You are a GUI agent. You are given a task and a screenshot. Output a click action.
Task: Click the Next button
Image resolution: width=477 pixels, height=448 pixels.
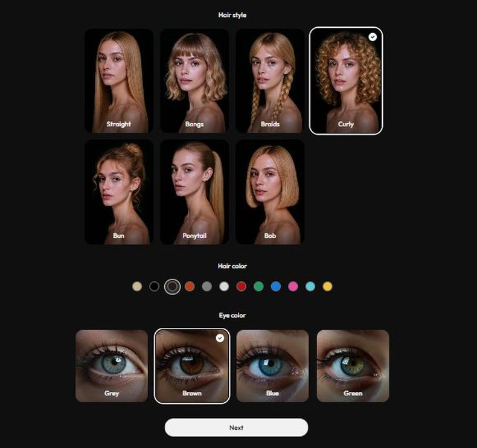236,427
